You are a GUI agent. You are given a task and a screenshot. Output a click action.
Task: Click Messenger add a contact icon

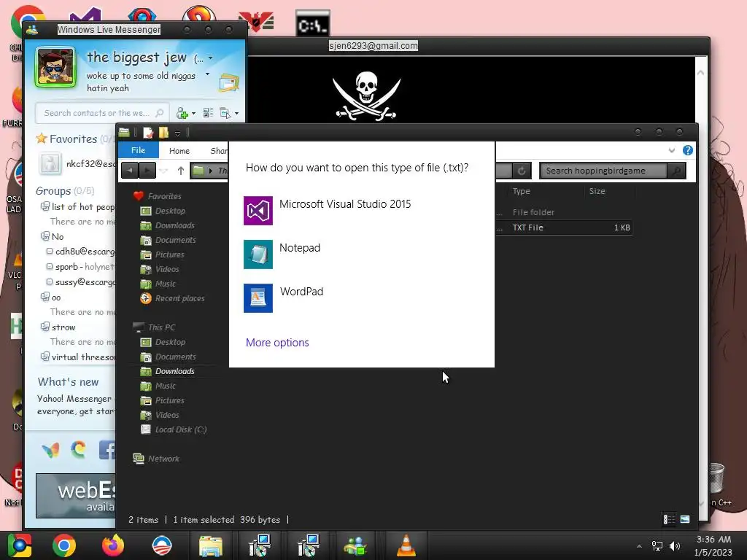pos(182,113)
